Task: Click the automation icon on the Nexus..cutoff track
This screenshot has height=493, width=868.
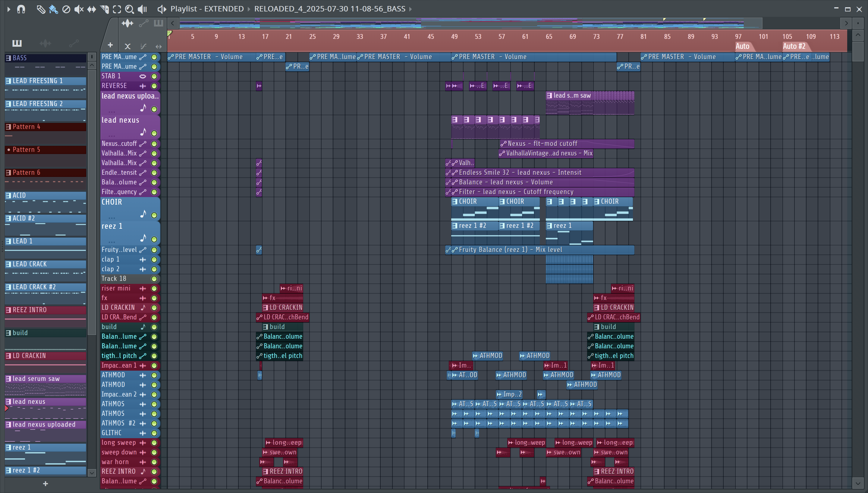Action: (143, 144)
